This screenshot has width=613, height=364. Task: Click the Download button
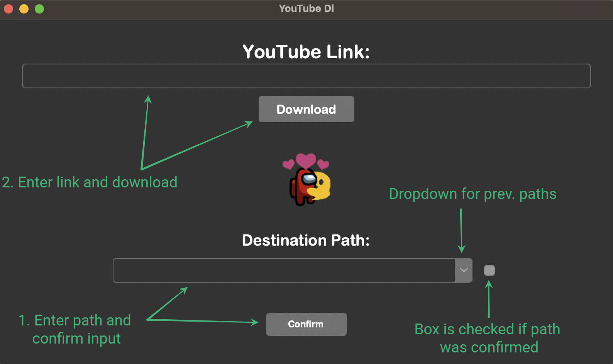[306, 109]
